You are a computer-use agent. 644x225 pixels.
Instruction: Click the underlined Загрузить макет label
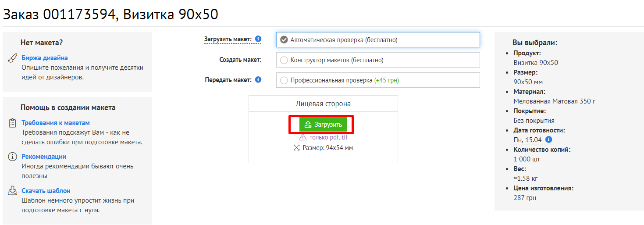(228, 39)
